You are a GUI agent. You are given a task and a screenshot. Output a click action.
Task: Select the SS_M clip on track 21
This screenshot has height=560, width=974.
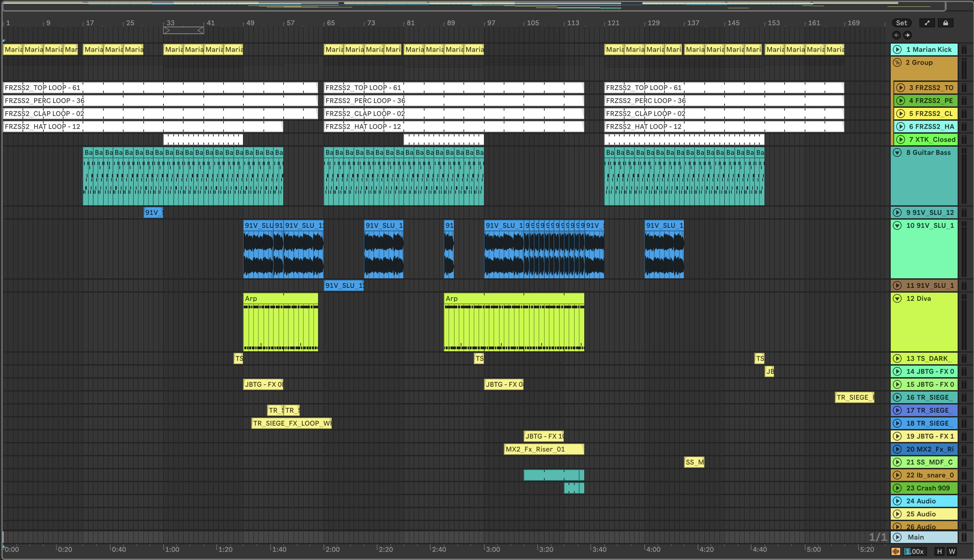[x=694, y=462]
